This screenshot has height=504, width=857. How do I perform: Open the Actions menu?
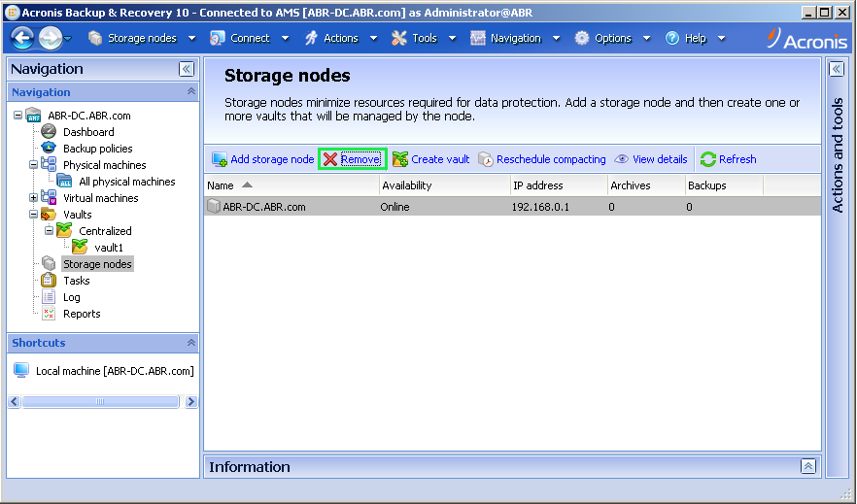coord(341,38)
